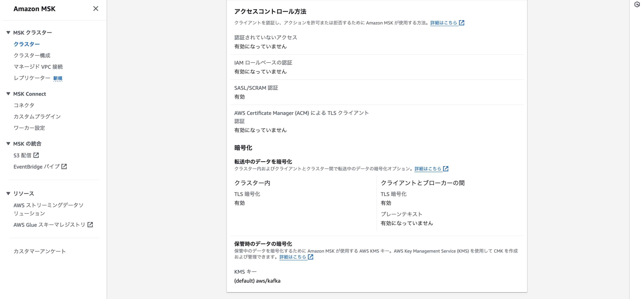Click external link icon in access control description

pos(462,23)
